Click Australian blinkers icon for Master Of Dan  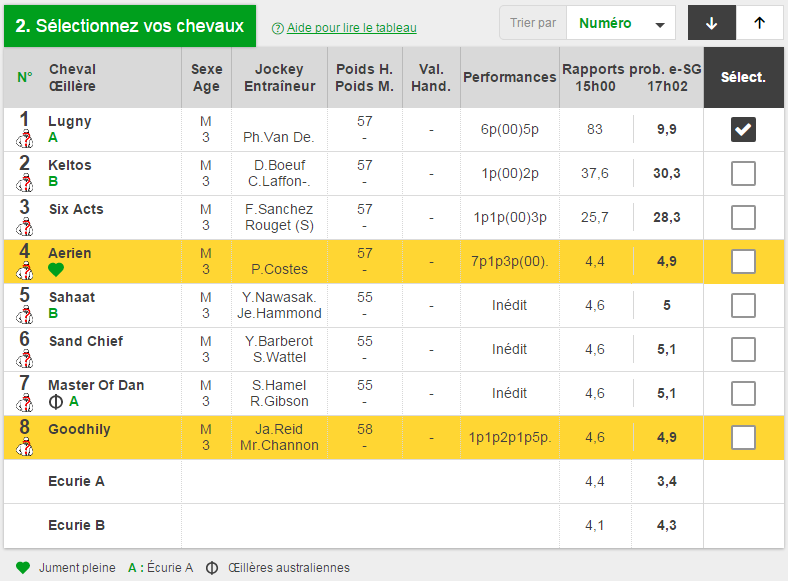click(x=56, y=402)
